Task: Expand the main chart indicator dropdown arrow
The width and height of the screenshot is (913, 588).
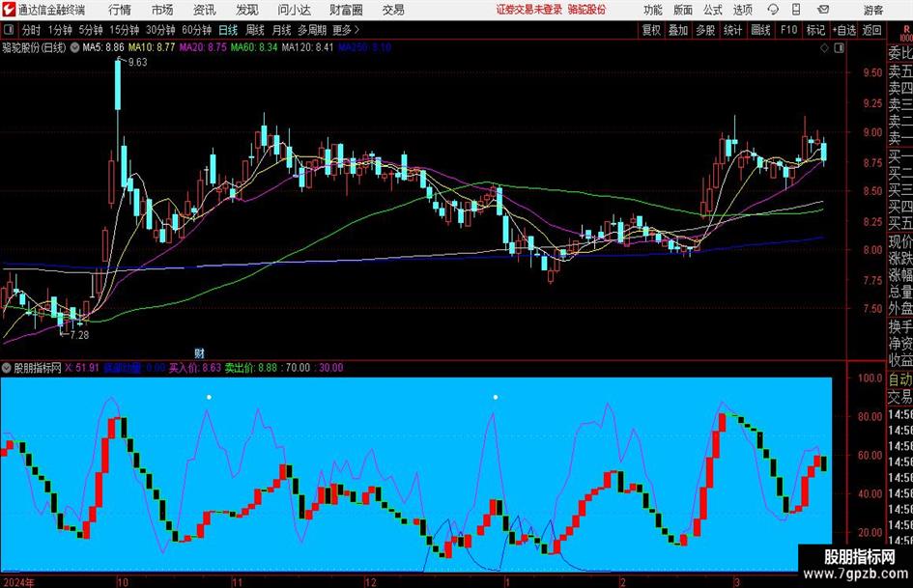Action: click(x=74, y=47)
